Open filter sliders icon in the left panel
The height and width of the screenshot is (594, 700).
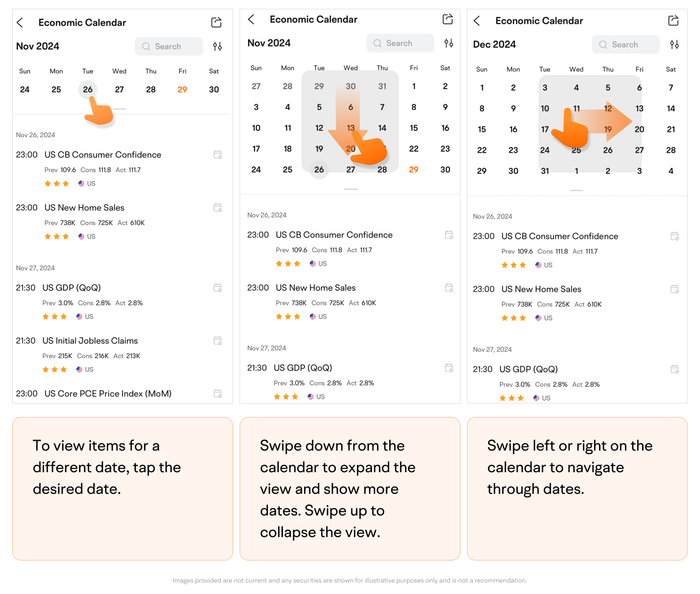point(217,46)
